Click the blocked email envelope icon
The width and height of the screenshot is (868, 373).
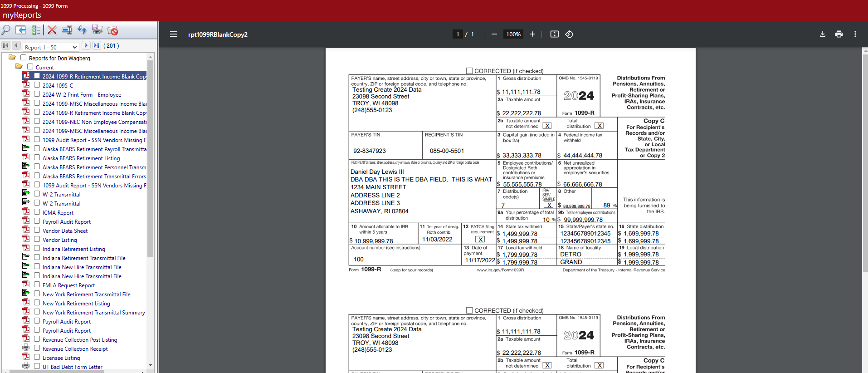112,30
